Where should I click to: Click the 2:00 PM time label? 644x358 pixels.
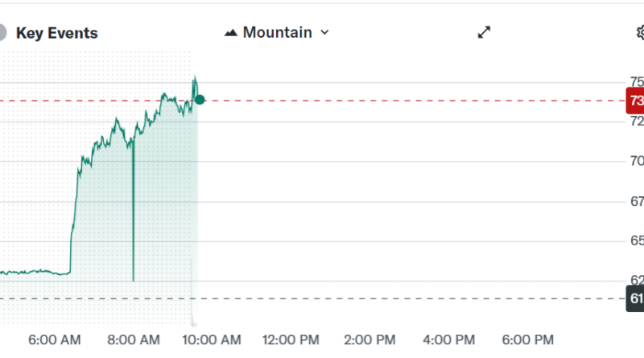(x=370, y=339)
